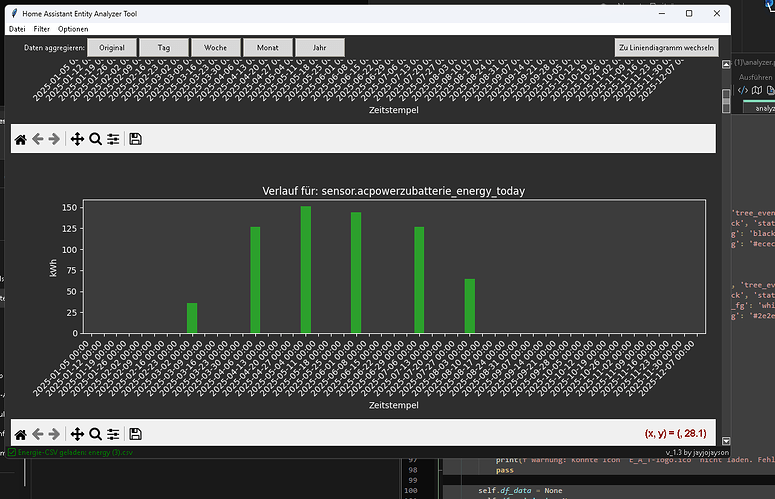Aggregate data by Monat
This screenshot has width=775, height=499.
point(267,47)
